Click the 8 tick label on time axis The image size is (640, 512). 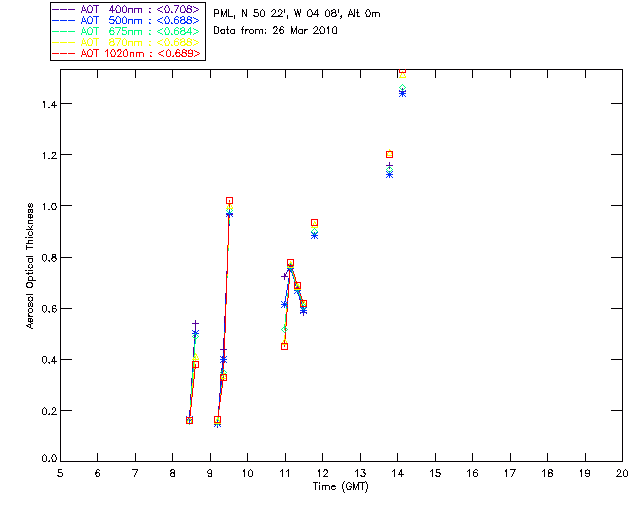[173, 473]
